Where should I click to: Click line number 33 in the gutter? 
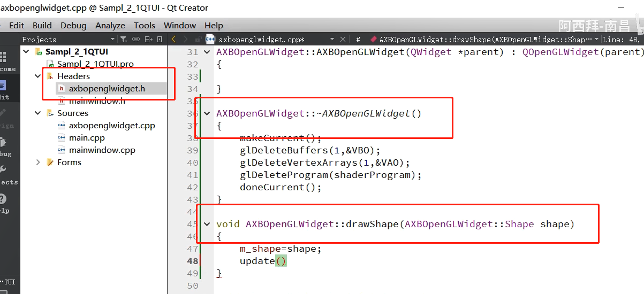(192, 76)
